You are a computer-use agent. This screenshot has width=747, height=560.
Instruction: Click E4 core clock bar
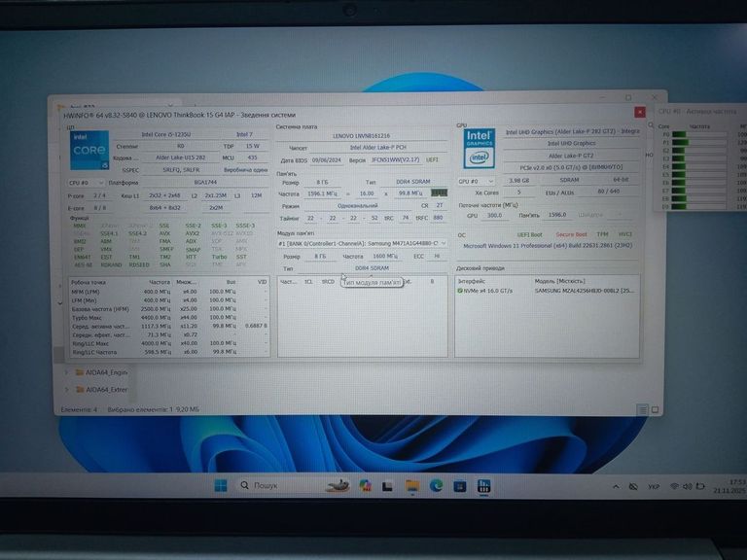coord(699,166)
